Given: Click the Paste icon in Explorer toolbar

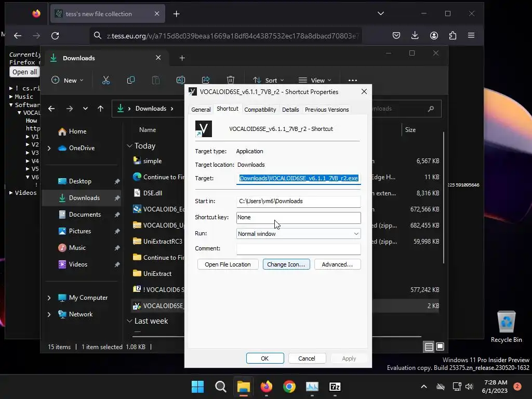Looking at the screenshot, I should click(156, 80).
